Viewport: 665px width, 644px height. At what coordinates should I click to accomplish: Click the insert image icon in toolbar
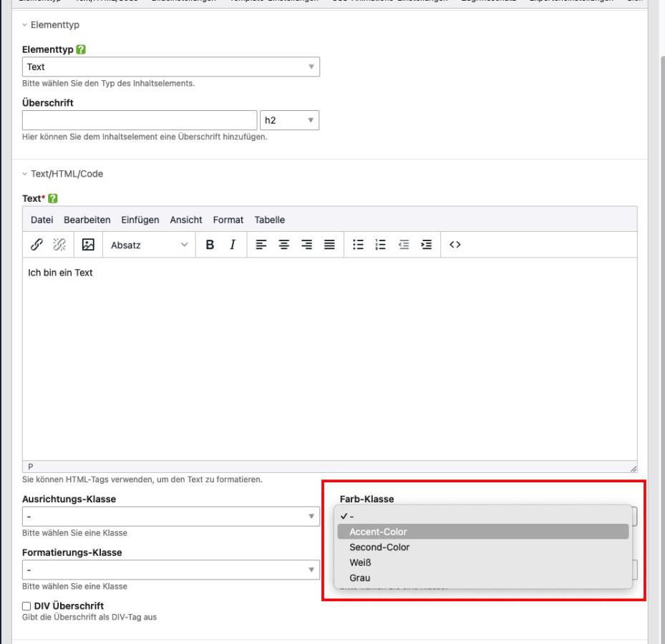[x=89, y=245]
